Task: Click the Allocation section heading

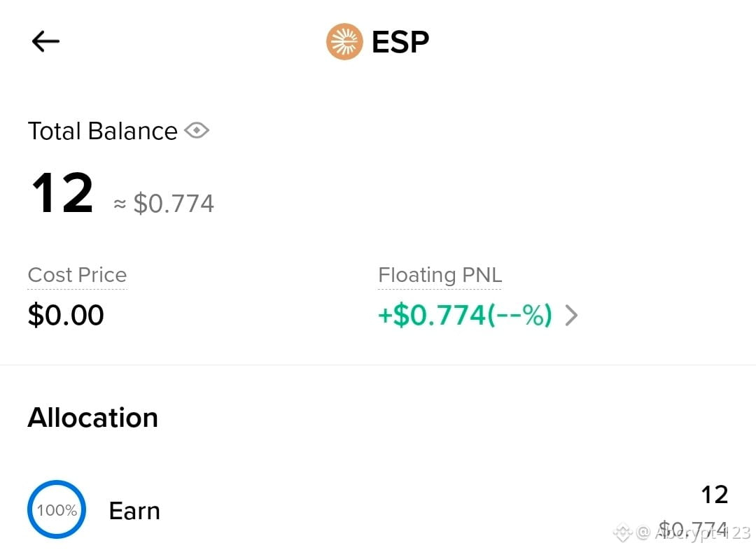Action: pyautogui.click(x=93, y=418)
